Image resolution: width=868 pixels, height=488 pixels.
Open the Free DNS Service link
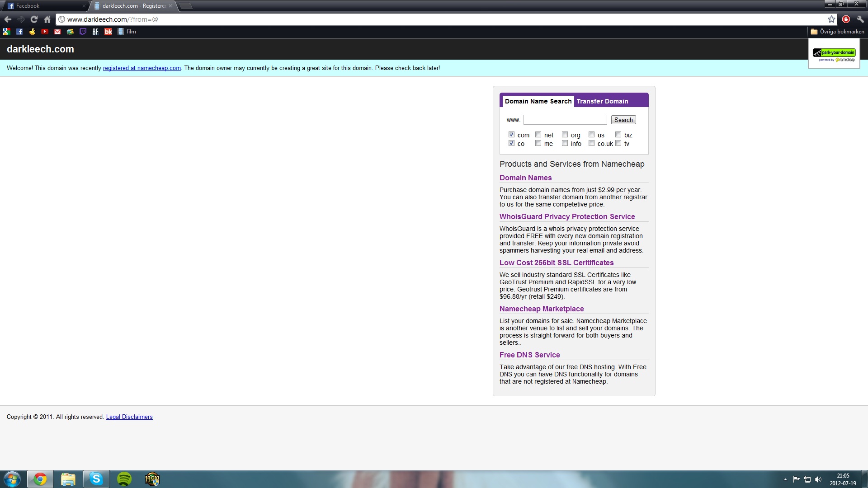click(x=529, y=355)
